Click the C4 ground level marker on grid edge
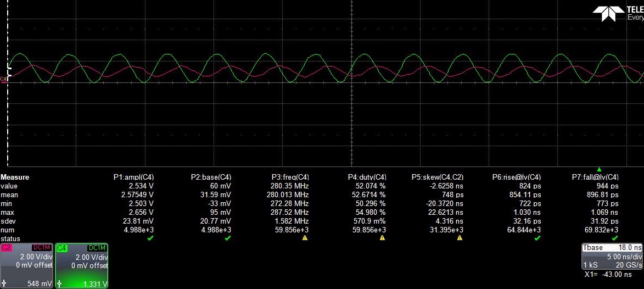The image size is (644, 289). pyautogui.click(x=4, y=79)
